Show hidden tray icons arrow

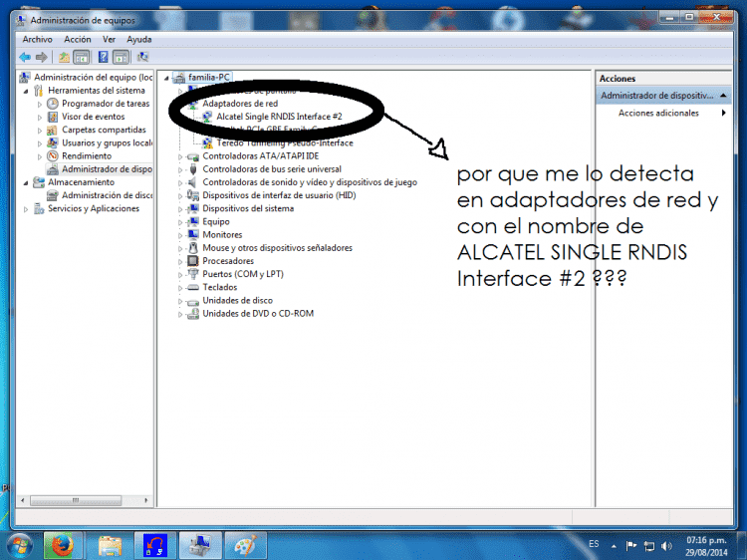[x=614, y=546]
